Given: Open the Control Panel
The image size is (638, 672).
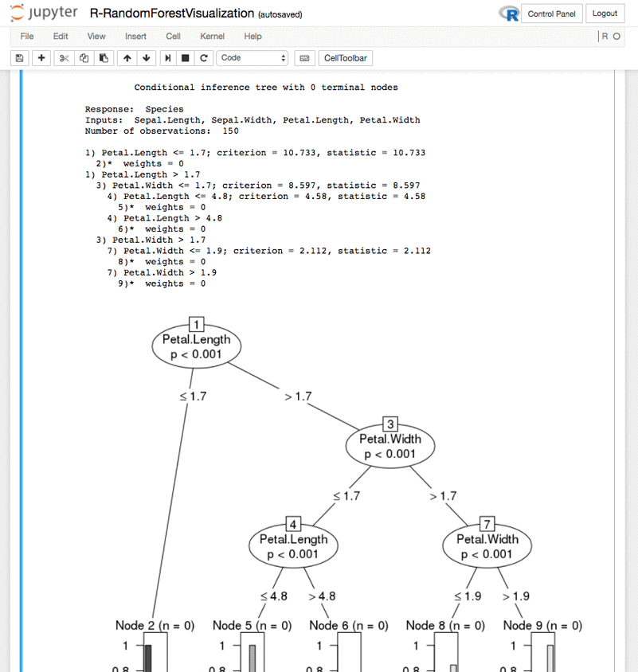Looking at the screenshot, I should pyautogui.click(x=552, y=14).
